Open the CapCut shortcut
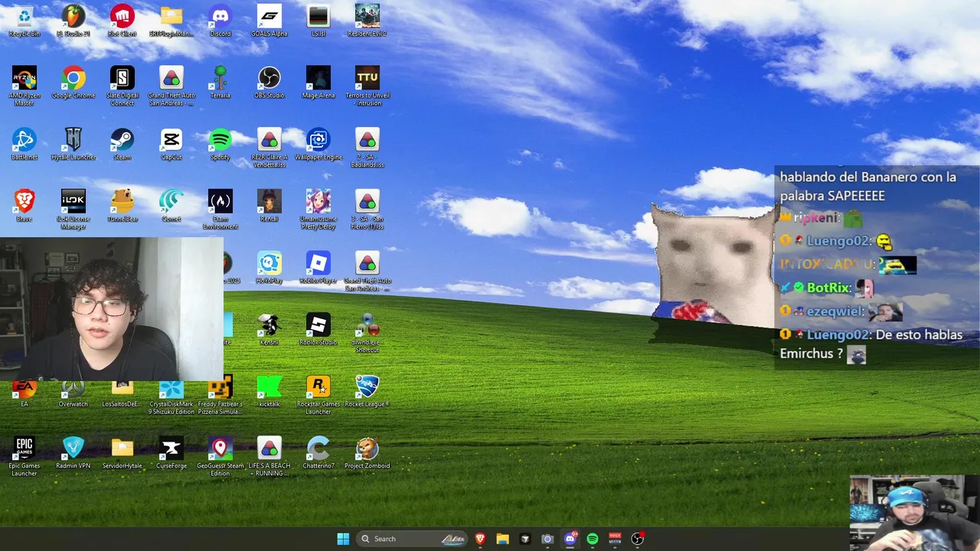The height and width of the screenshot is (551, 980). [171, 145]
